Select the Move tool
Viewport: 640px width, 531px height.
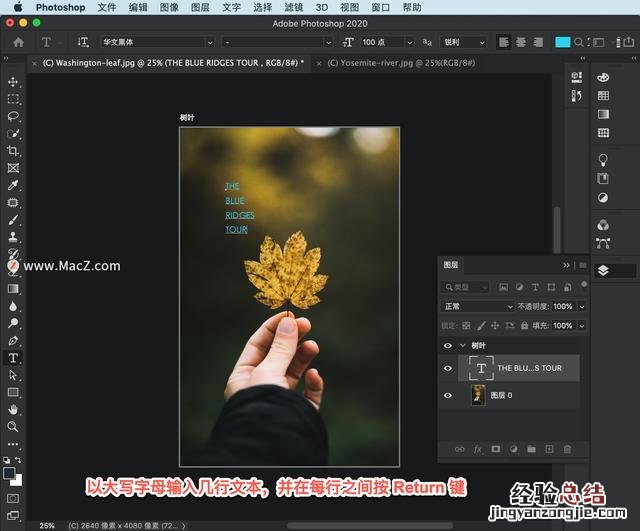(x=13, y=82)
